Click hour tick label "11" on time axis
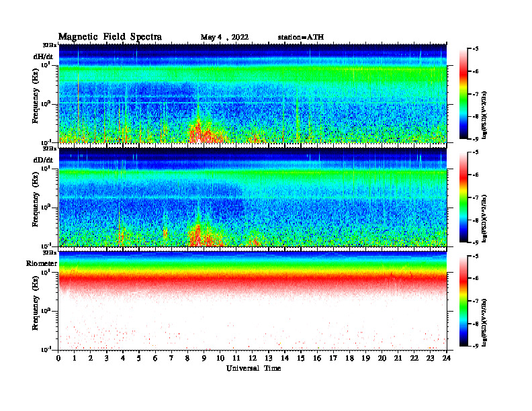 pos(236,358)
